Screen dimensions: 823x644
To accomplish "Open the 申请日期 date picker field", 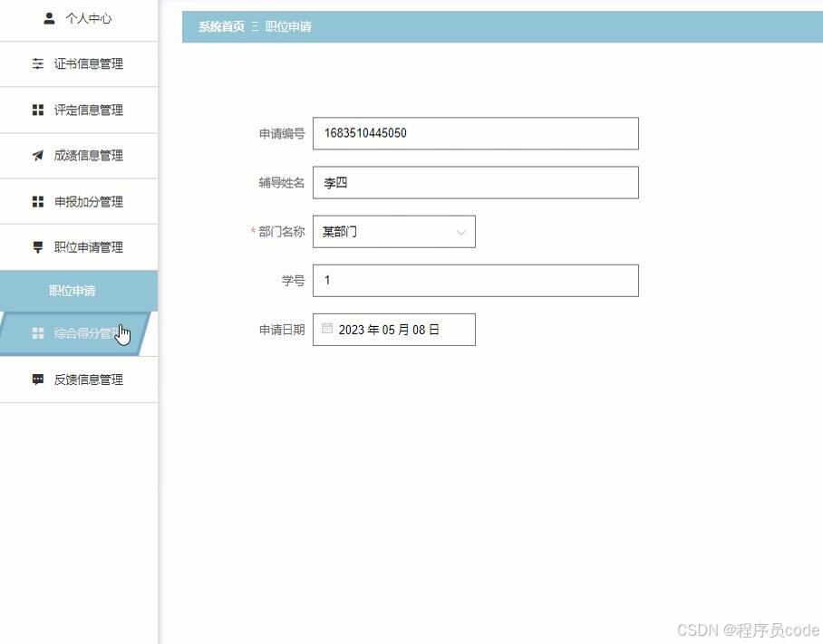I will point(394,330).
